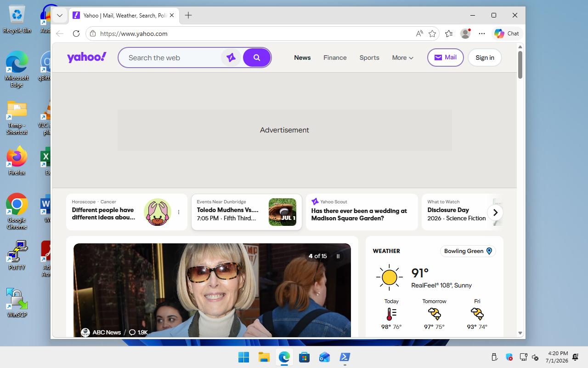Select the WinSCP desktop shortcut
This screenshot has height=368, width=588.
[x=17, y=303]
